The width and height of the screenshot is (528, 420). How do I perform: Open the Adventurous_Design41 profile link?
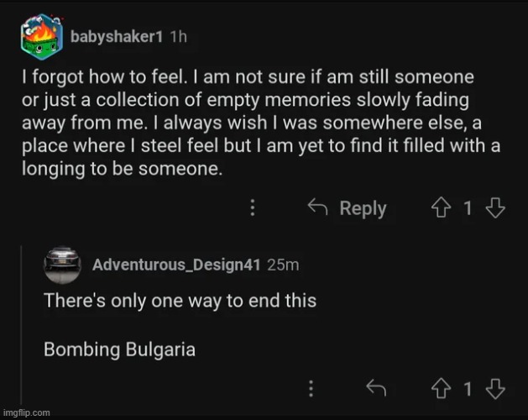coord(175,265)
